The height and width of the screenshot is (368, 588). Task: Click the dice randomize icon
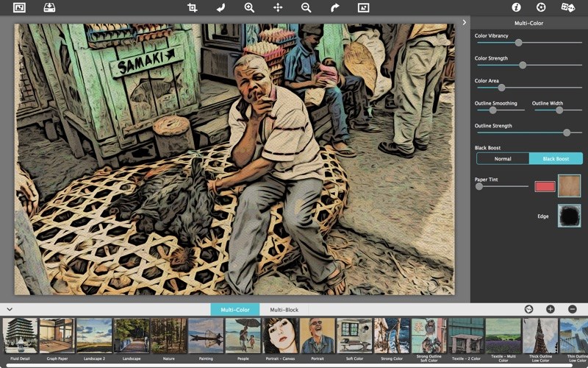pos(567,7)
